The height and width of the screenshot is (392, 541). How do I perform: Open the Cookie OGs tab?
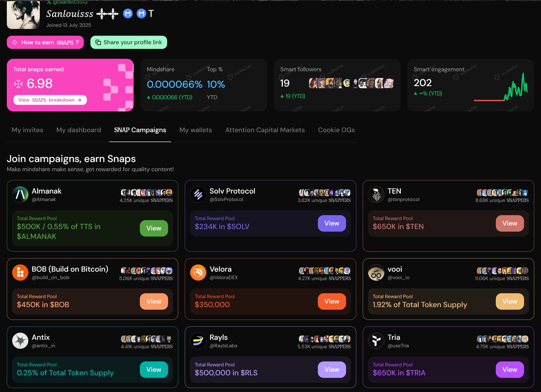[336, 130]
